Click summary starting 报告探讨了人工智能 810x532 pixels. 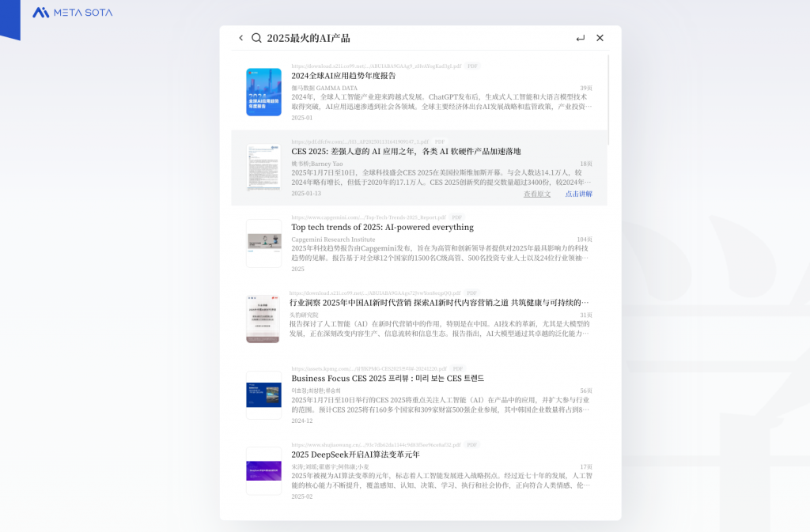pyautogui.click(x=440, y=329)
